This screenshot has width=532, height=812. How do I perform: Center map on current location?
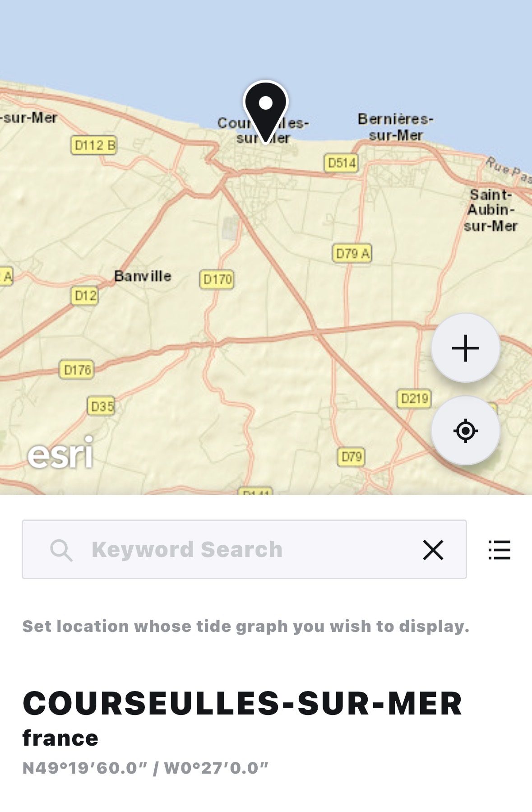tap(465, 431)
